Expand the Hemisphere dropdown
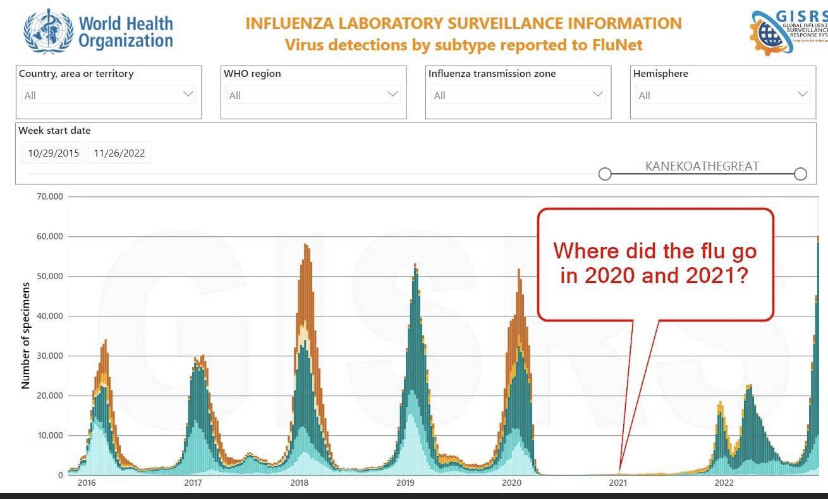828x499 pixels. pyautogui.click(x=723, y=95)
